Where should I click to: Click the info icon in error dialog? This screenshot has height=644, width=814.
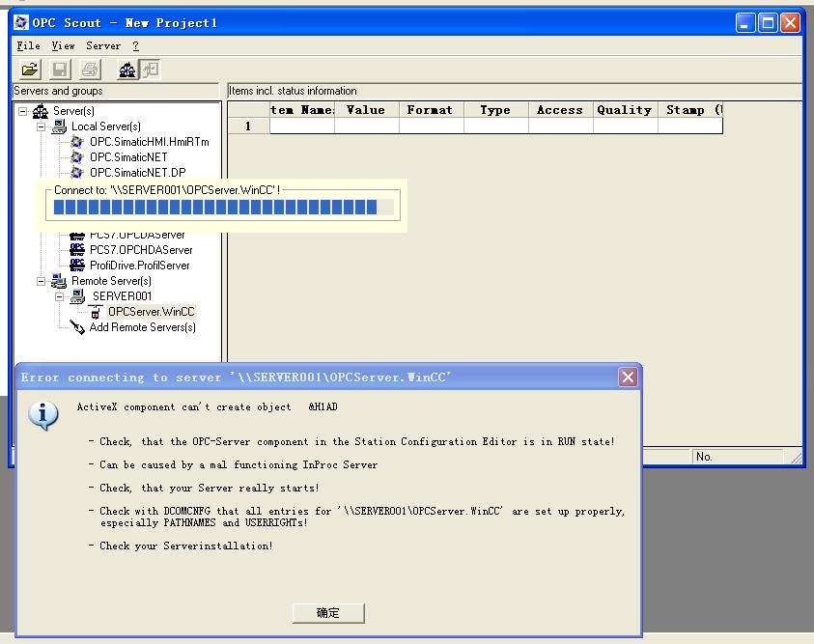pyautogui.click(x=43, y=415)
